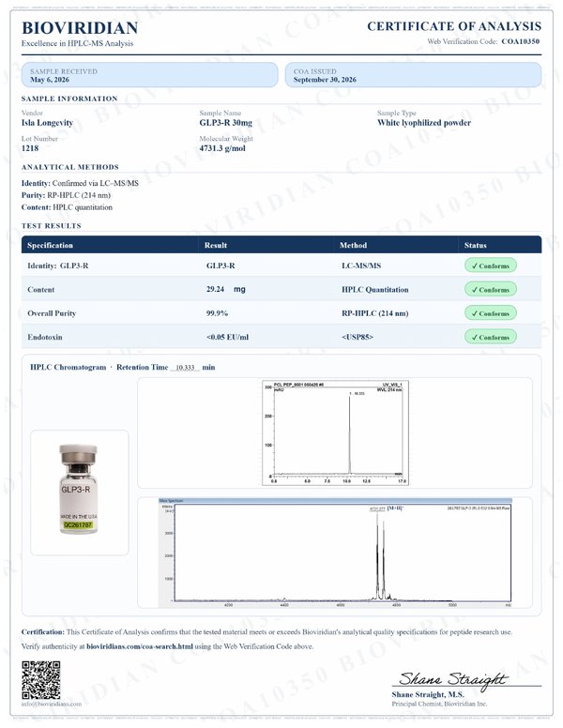563x728 pixels.
Task: Click the QR code
Action: (x=41, y=680)
